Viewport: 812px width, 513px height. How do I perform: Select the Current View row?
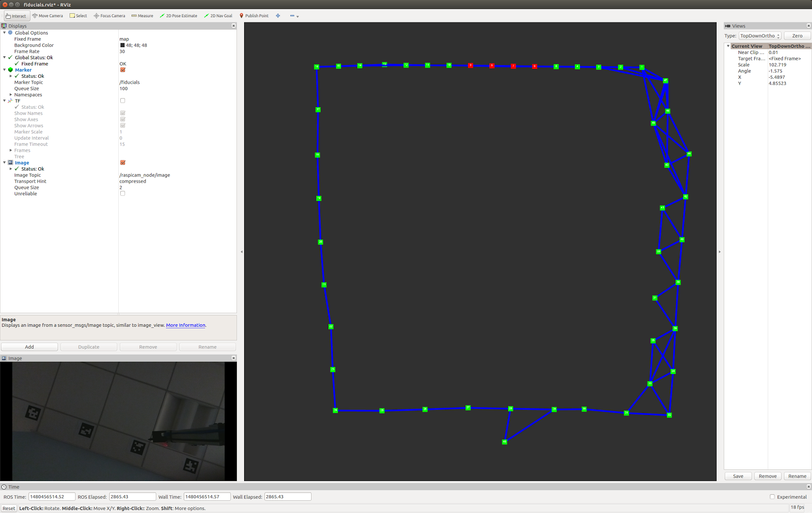coord(747,46)
